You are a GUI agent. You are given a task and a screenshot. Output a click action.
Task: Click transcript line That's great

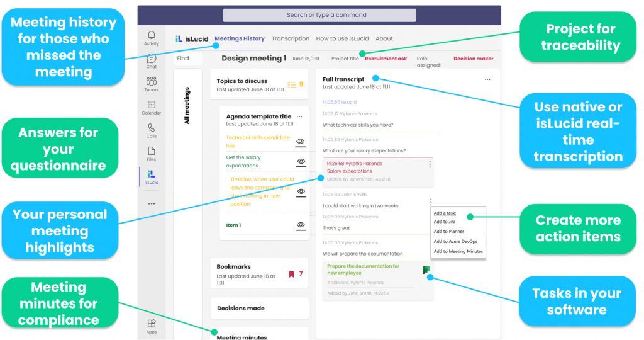[336, 228]
